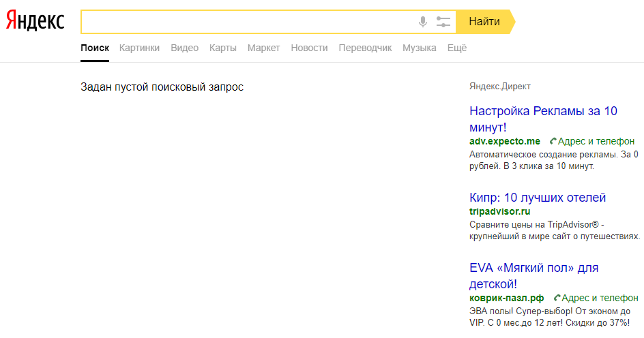Open EVA «Мягкий пол» для детской ad
Screen dimensions: 644x338
(x=533, y=276)
